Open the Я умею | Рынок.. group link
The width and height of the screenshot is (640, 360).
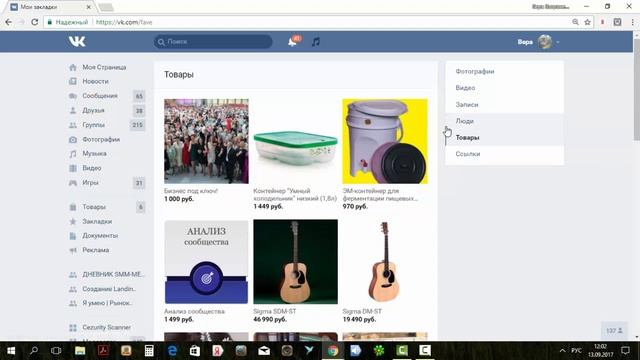coord(107,303)
